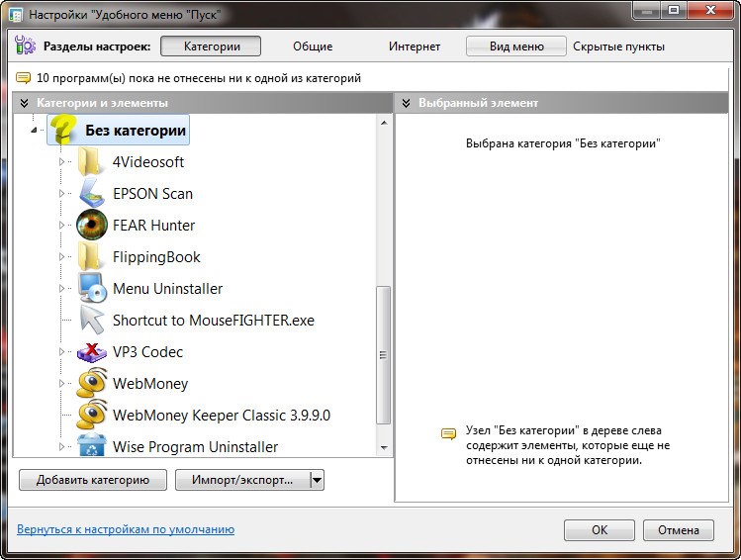
Task: Click the VP3 Codec icon
Action: (91, 352)
